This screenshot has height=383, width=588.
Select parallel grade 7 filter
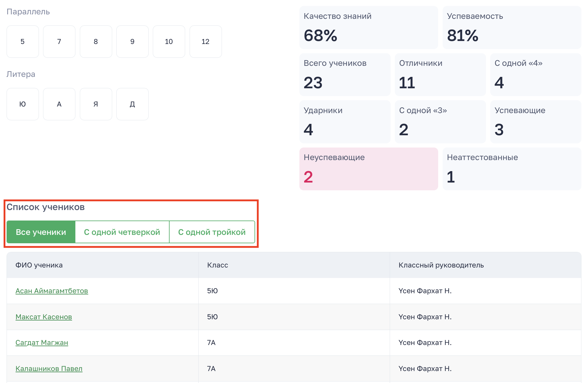[59, 42]
